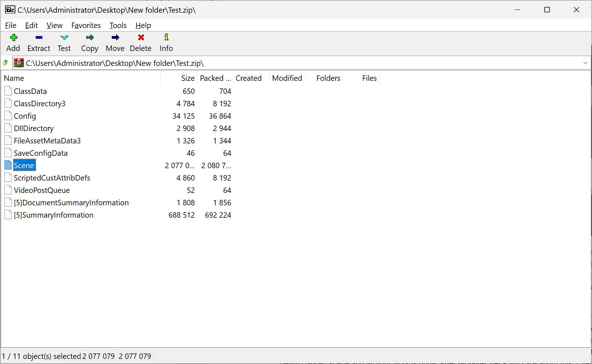Click the Modified column header
The image size is (592, 364).
click(287, 78)
